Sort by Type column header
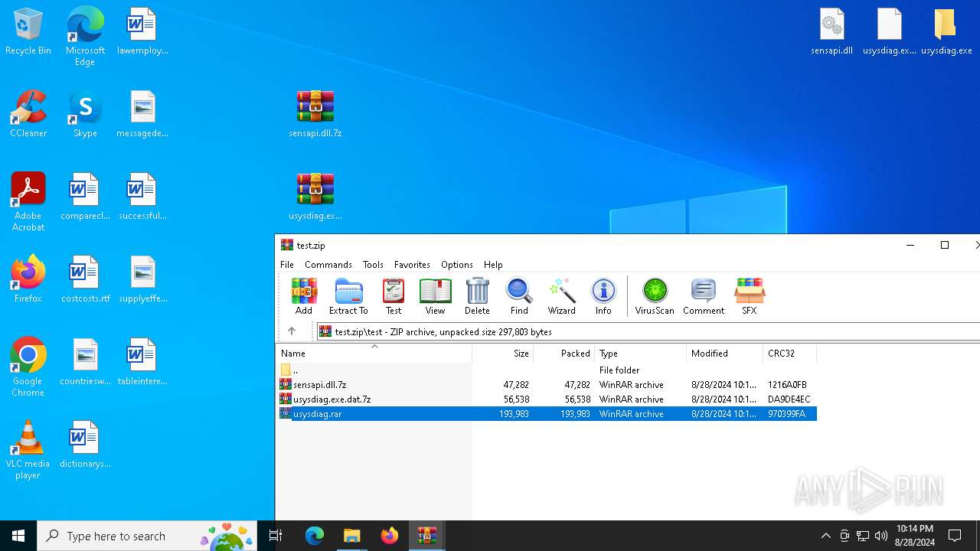This screenshot has width=980, height=551. pyautogui.click(x=641, y=354)
